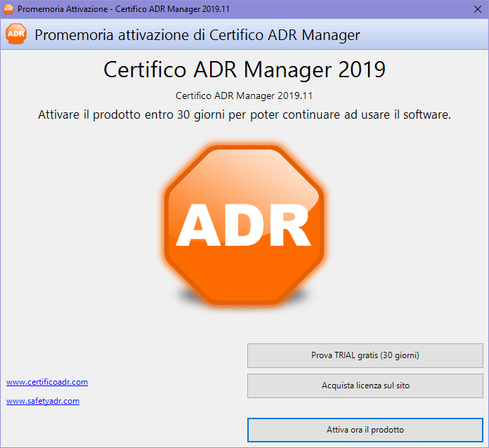The image size is (489, 448).
Task: Click the 'Attivare il prodotto entro 30 giorni' message
Action: tap(244, 114)
